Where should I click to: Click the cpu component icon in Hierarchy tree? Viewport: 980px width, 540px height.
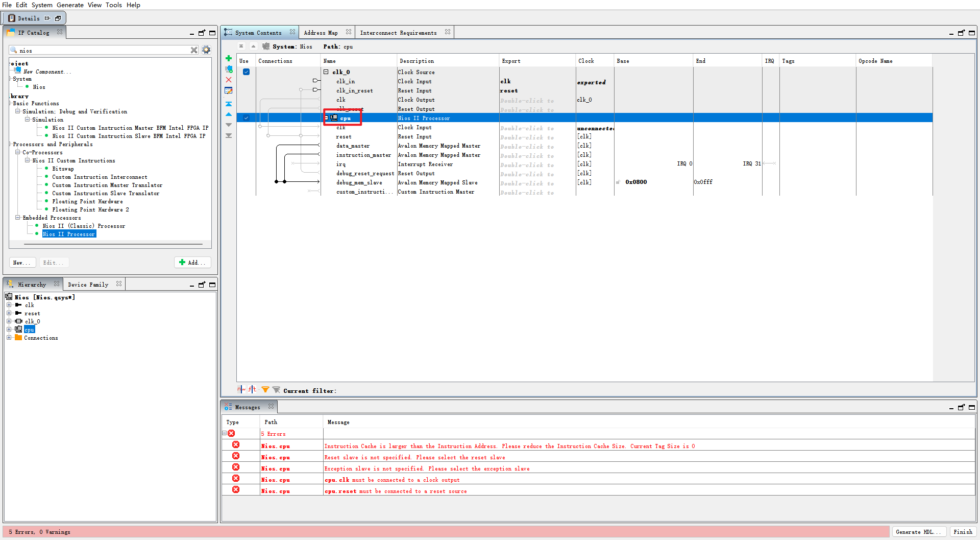(x=19, y=330)
